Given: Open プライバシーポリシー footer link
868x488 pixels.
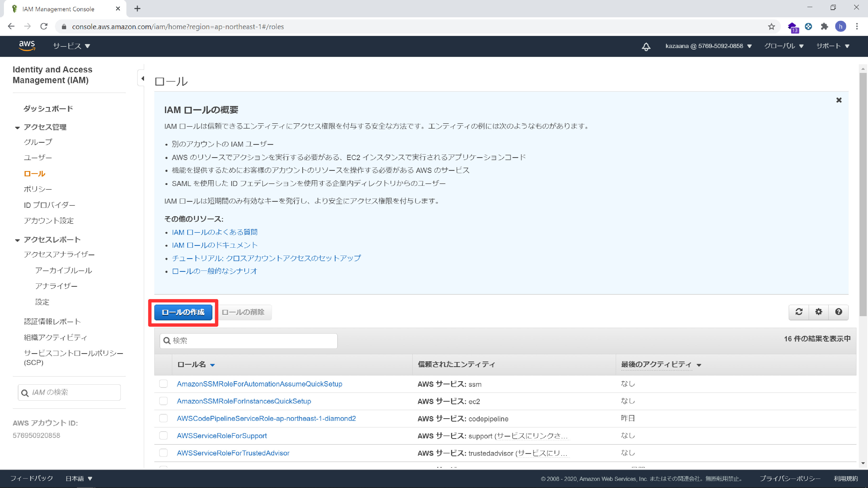Looking at the screenshot, I should [790, 479].
